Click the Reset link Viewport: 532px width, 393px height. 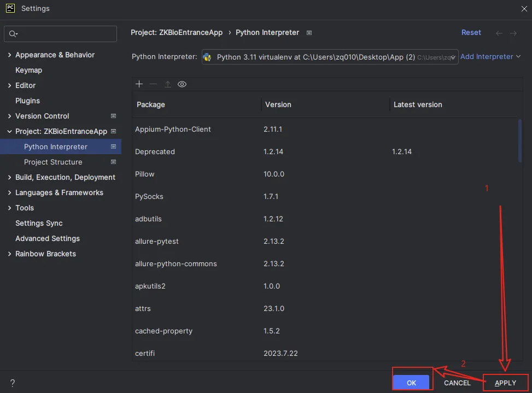click(x=471, y=33)
